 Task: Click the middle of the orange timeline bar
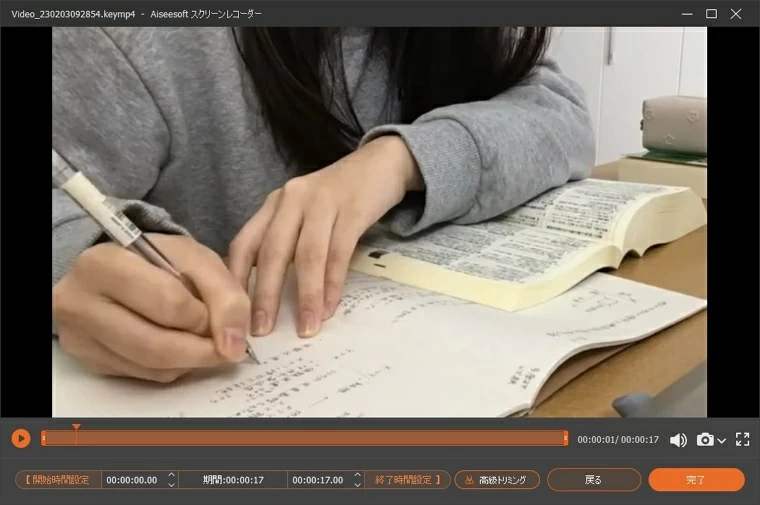coord(305,438)
